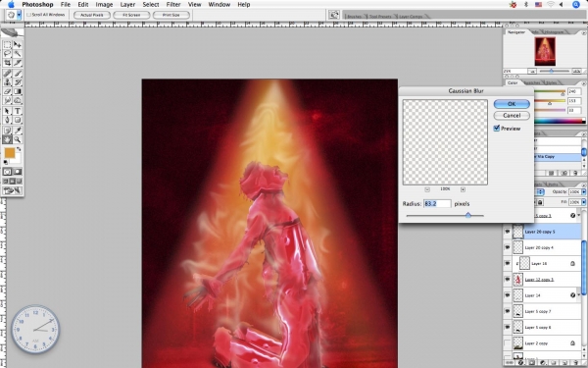Cancel the Gaussian Blur dialog
This screenshot has width=588, height=368.
click(512, 116)
